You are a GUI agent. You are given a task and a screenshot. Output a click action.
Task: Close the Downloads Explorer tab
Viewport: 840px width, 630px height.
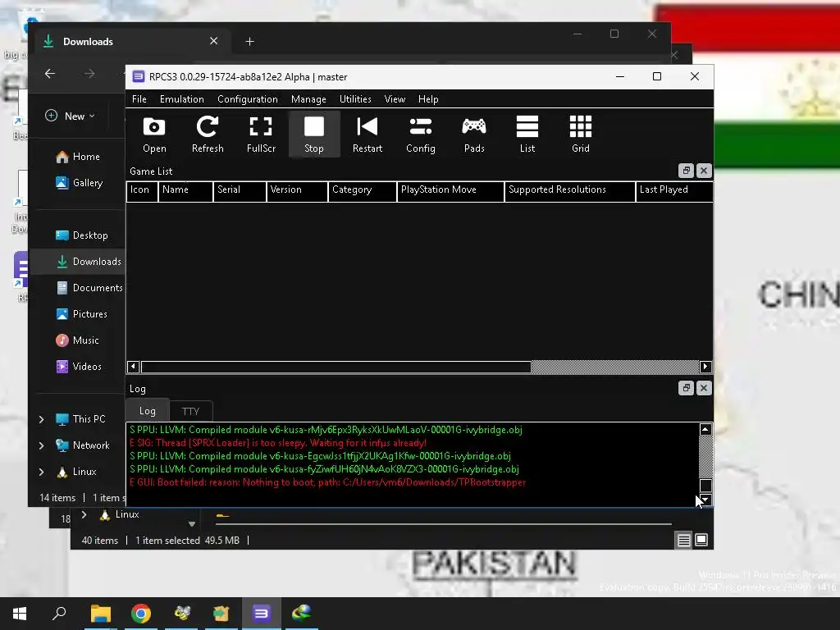(214, 41)
